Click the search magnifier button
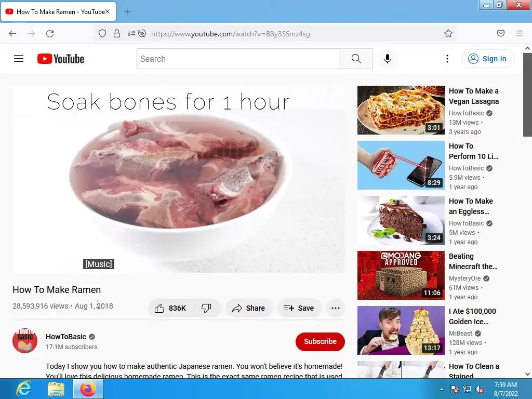Screen dimensions: 532x399 click(356, 59)
